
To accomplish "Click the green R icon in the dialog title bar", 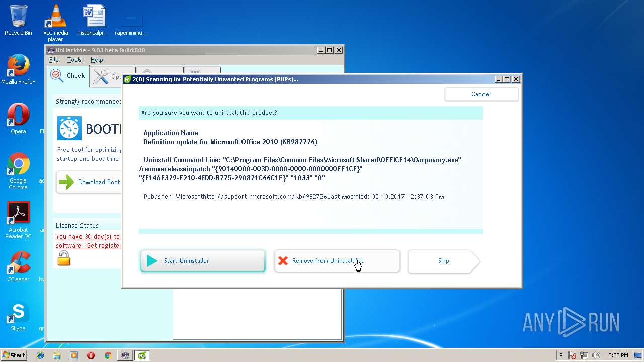I will [x=127, y=79].
